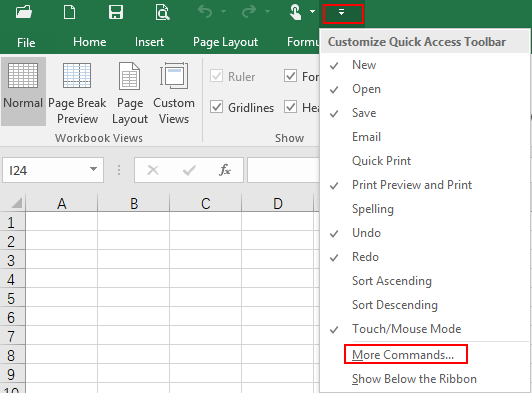
Task: Select row 5 header
Action: [12, 298]
